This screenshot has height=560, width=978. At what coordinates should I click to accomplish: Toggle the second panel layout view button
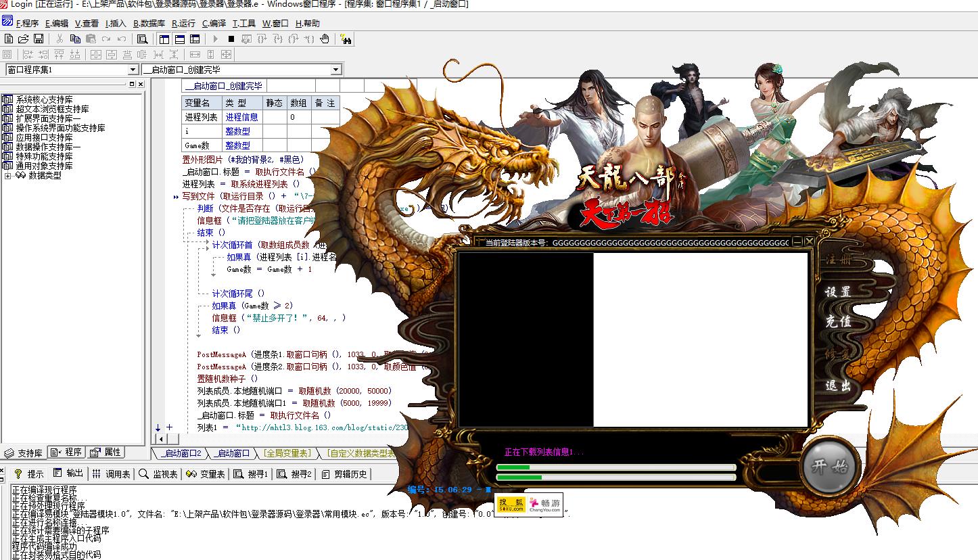(x=180, y=39)
